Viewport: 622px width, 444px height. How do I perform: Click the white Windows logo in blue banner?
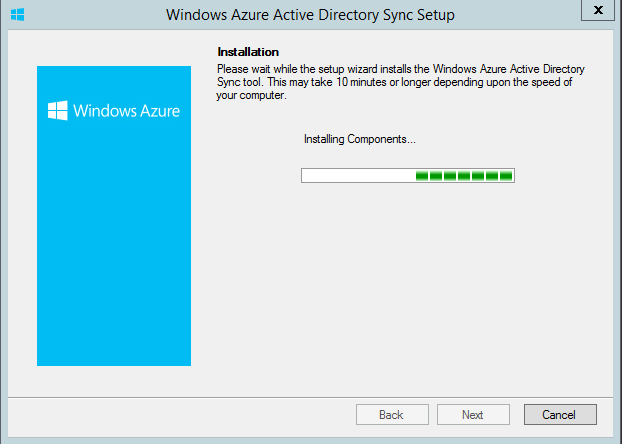click(58, 110)
